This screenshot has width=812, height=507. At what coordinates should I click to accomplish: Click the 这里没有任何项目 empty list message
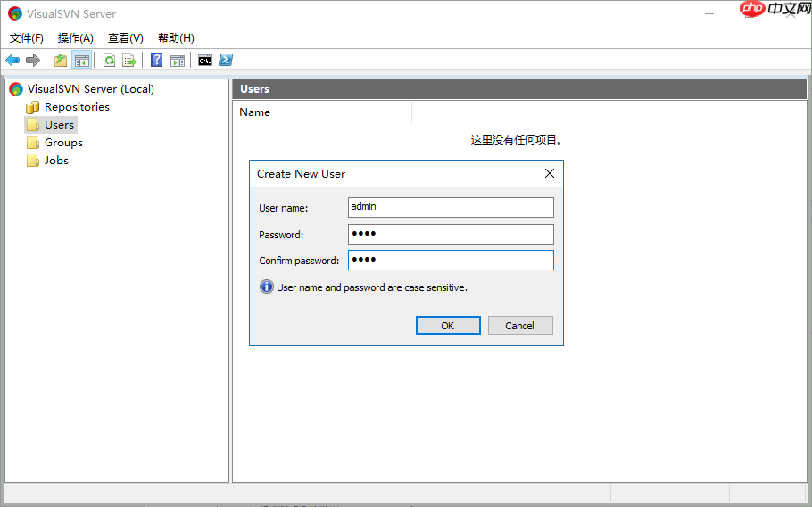pos(517,140)
